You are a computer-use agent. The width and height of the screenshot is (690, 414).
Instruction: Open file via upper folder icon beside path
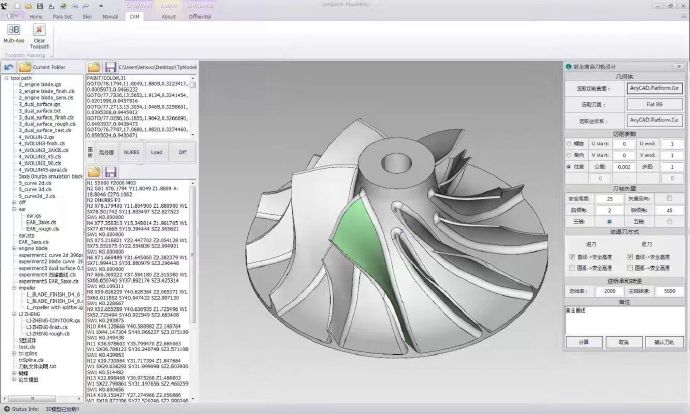point(93,67)
